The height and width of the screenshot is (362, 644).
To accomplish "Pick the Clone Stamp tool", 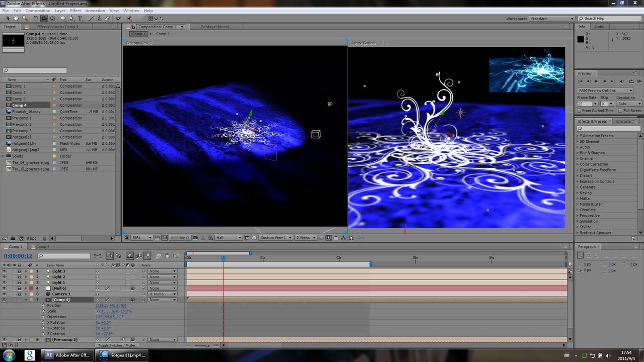I will click(x=99, y=19).
